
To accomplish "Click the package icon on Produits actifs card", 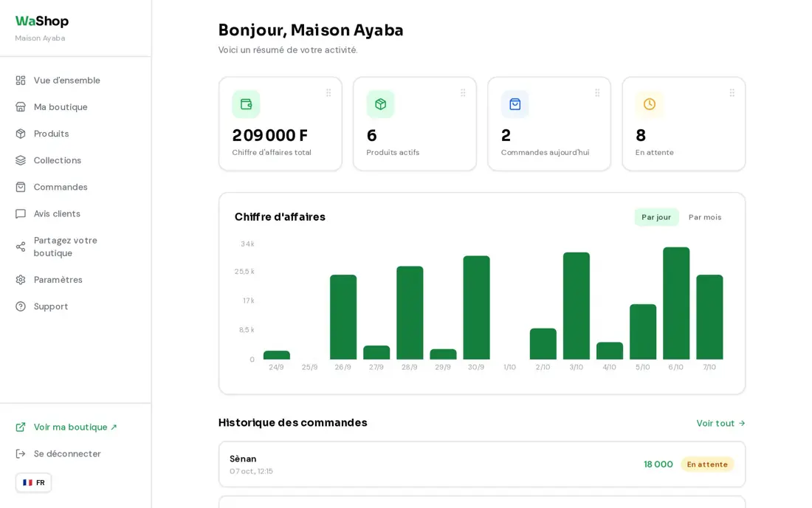I will click(x=381, y=104).
